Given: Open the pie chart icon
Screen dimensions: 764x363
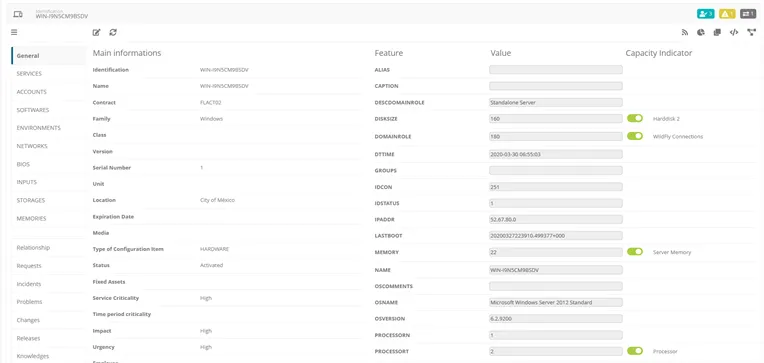Looking at the screenshot, I should click(701, 33).
